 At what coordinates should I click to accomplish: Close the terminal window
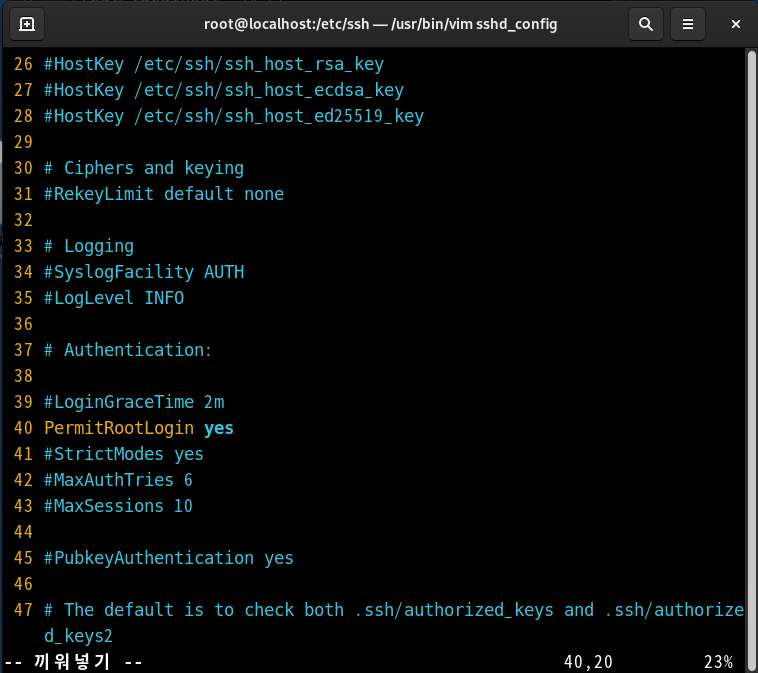[735, 24]
